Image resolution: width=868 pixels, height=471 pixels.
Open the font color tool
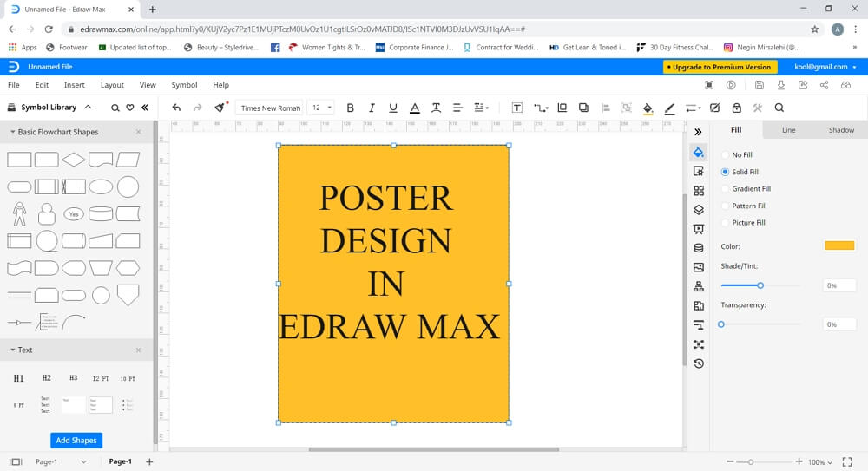(415, 108)
